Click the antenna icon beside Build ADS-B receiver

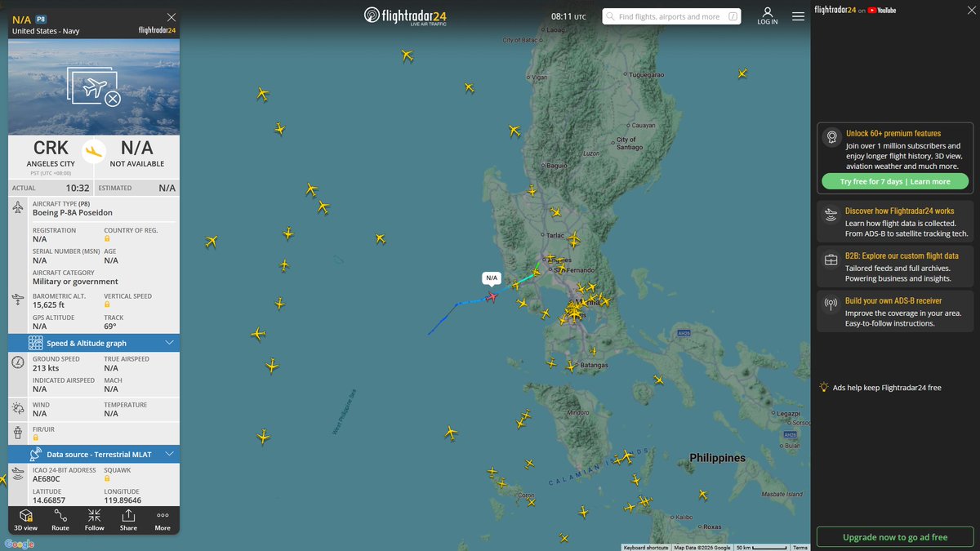(831, 304)
